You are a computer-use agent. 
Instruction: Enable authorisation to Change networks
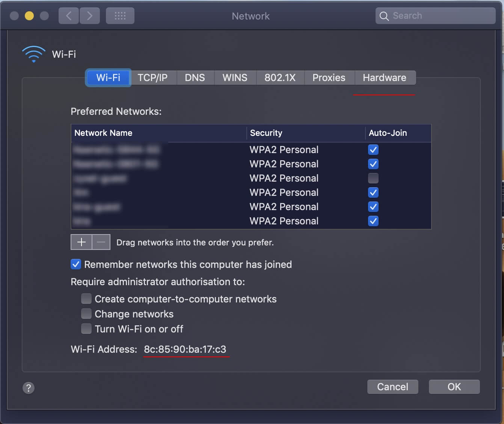pyautogui.click(x=86, y=314)
